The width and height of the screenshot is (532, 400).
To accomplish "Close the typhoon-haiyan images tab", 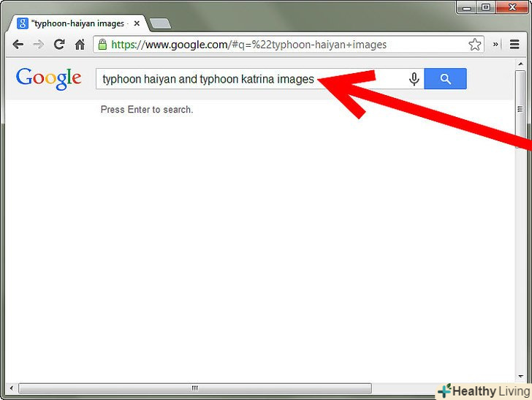I will [137, 23].
